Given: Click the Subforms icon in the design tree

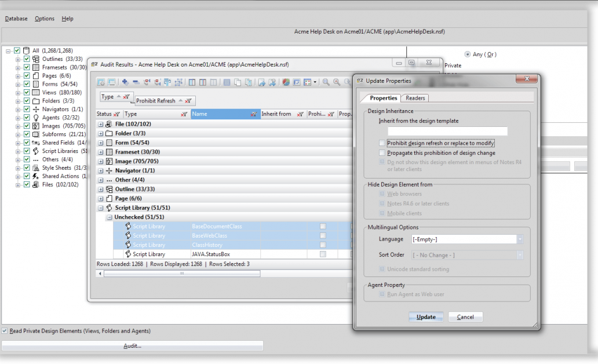Looking at the screenshot, I should click(x=36, y=134).
